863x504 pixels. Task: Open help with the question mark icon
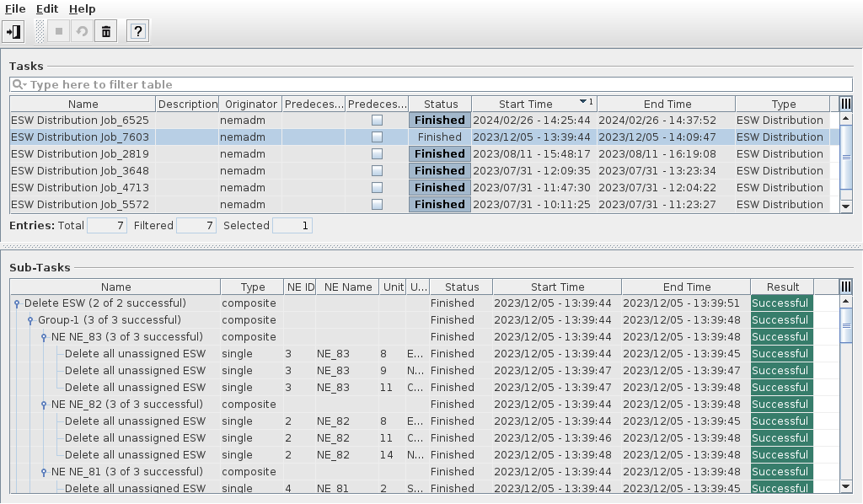click(138, 32)
